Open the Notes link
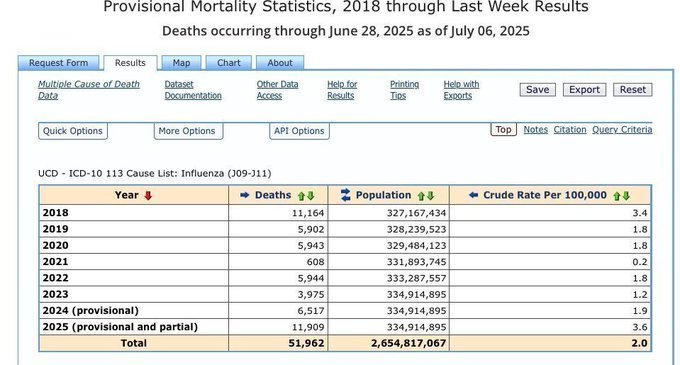The width and height of the screenshot is (680, 365). tap(536, 130)
